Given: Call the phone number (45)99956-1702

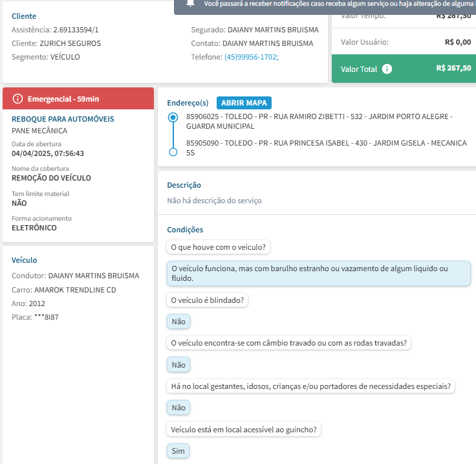Looking at the screenshot, I should [x=251, y=57].
